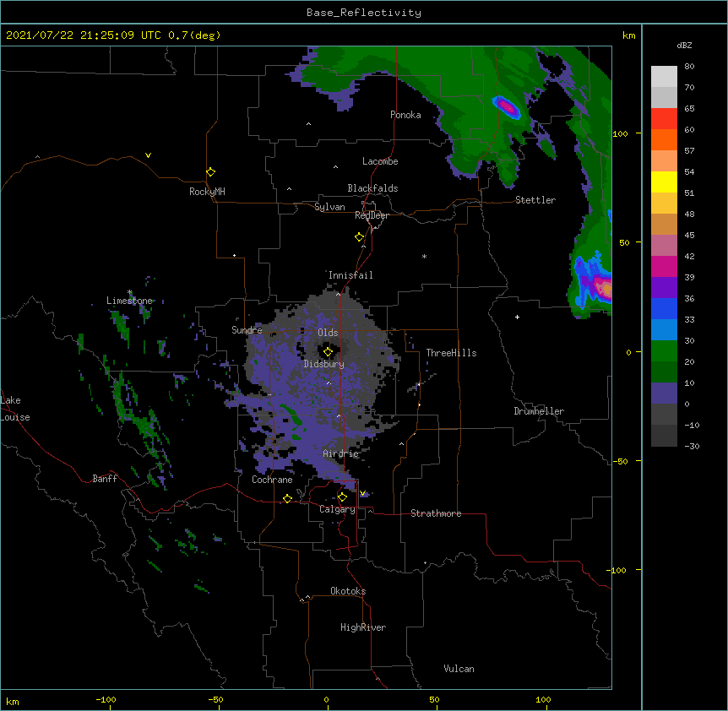Click the yellow diamond marker southeast of Cochrane
This screenshot has width=728, height=711.
tap(287, 498)
